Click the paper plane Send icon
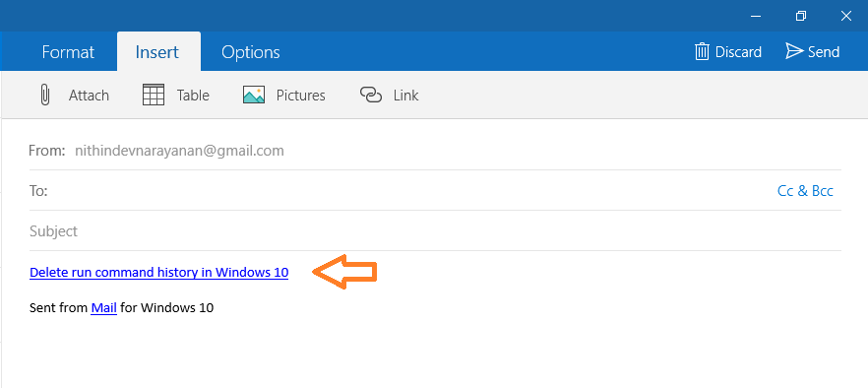The width and height of the screenshot is (868, 388). [794, 51]
